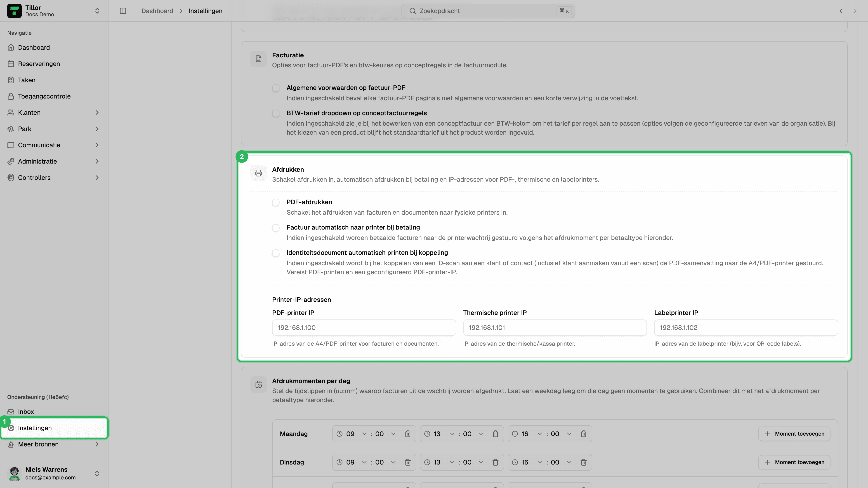Open Dinsdag second moment minute dropdown
Screen dimensions: 868x488
[473, 462]
